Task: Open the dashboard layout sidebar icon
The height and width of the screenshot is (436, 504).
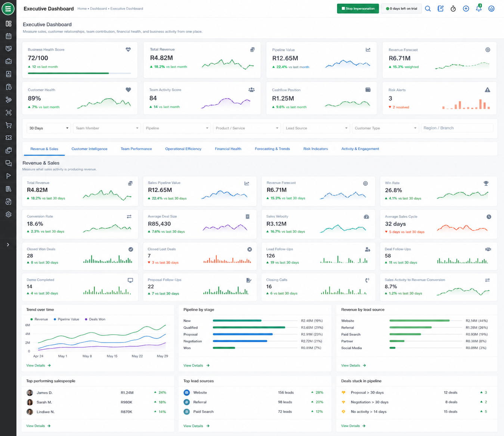Action: (x=8, y=24)
